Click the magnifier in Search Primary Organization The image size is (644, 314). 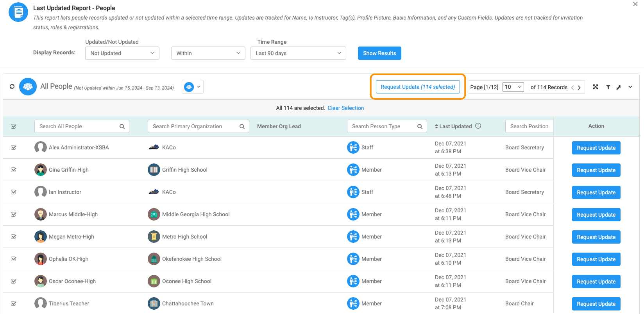click(242, 126)
